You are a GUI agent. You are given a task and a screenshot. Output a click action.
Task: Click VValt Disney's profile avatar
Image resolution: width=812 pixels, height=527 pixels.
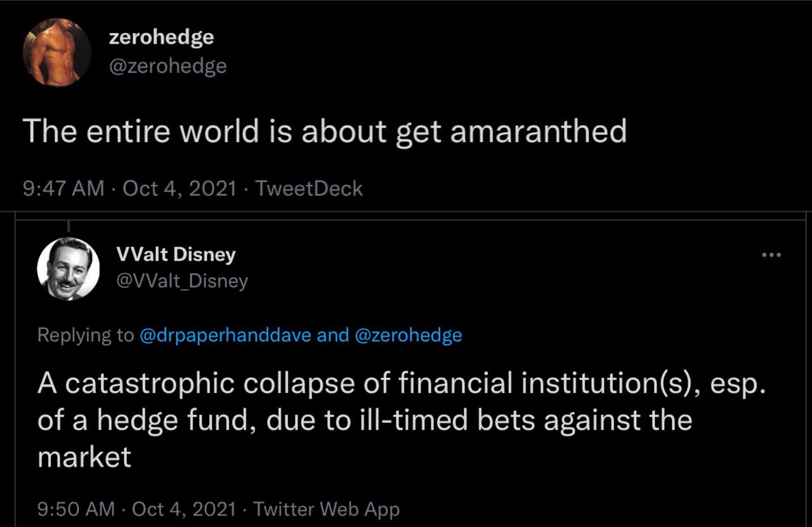pyautogui.click(x=69, y=269)
